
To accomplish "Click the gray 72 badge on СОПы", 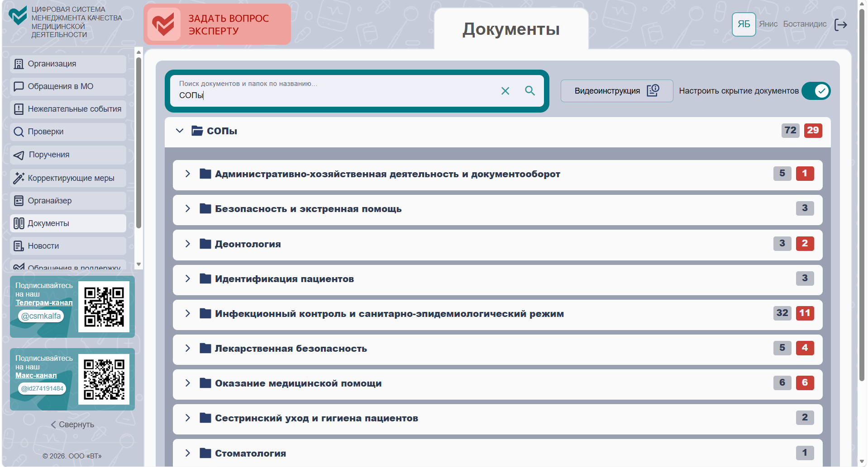I will [790, 131].
